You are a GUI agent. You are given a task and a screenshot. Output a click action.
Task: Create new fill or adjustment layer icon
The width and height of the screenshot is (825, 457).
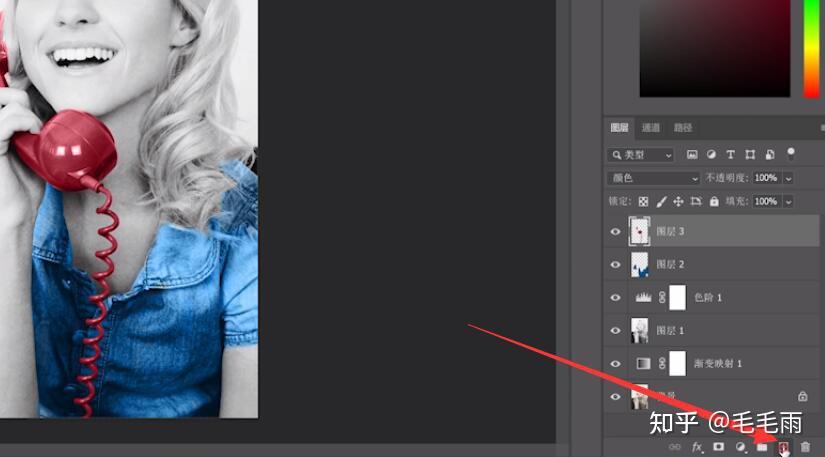coord(740,447)
